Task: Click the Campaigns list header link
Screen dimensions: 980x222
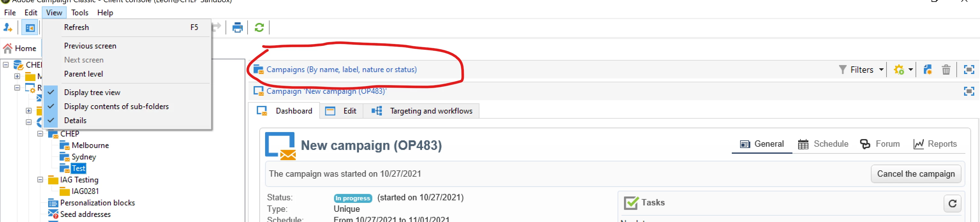Action: click(341, 70)
